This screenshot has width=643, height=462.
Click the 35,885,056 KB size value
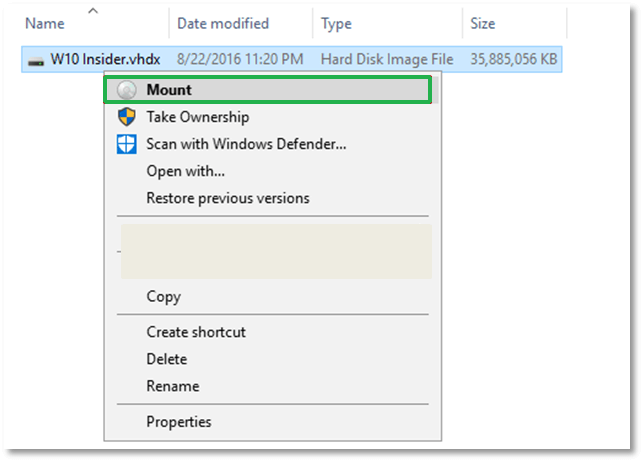pyautogui.click(x=513, y=59)
